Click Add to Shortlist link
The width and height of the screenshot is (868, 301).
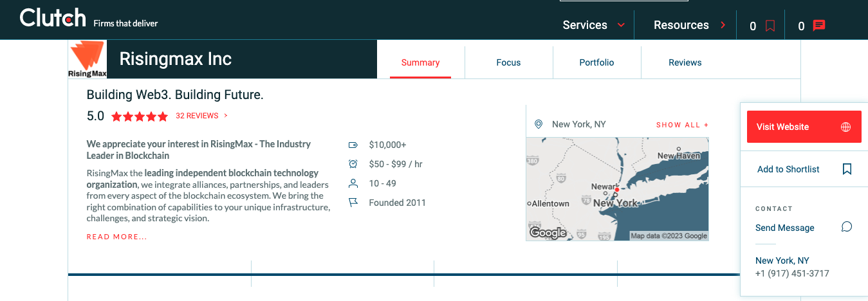788,169
